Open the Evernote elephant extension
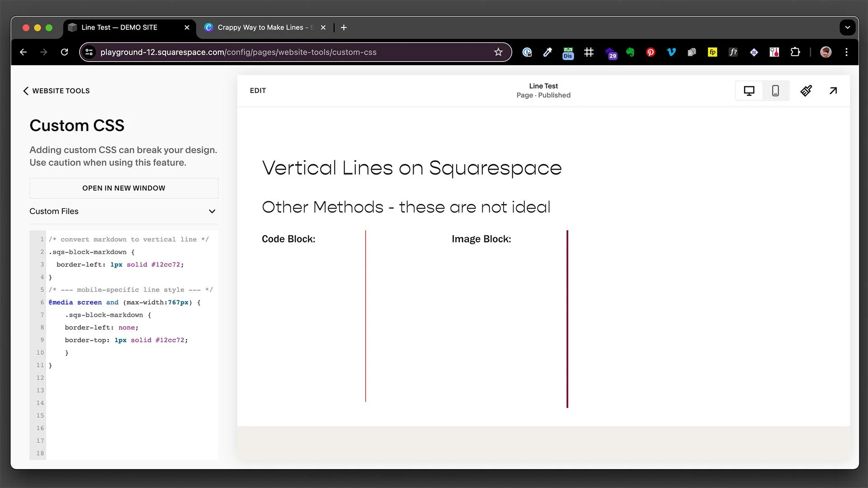Screen dimensions: 868x488 630,52
